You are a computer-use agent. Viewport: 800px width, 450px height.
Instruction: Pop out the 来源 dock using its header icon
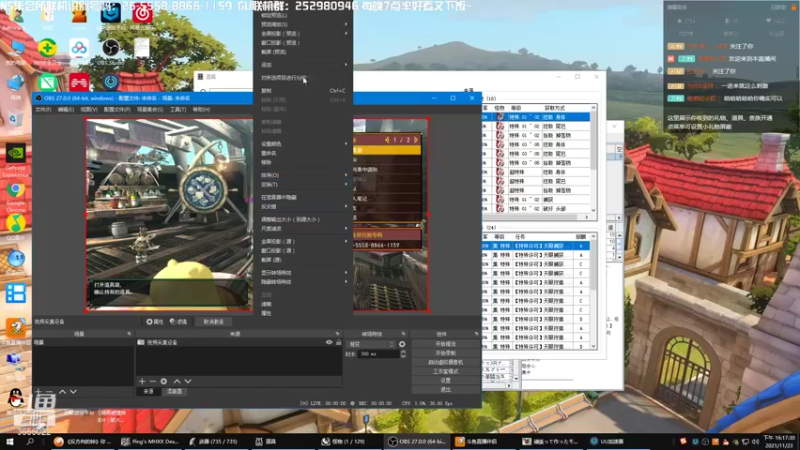(x=337, y=334)
